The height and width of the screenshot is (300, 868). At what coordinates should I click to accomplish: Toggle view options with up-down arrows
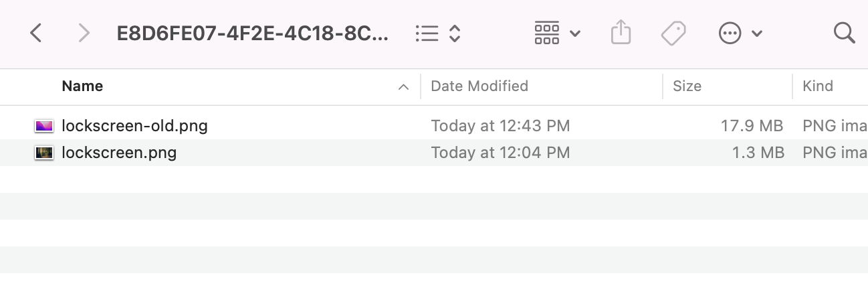pos(455,33)
